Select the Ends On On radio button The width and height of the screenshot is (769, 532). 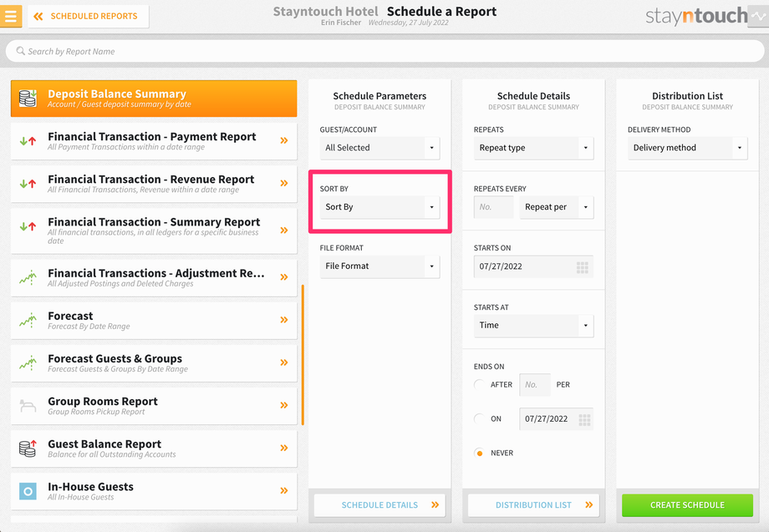tap(479, 419)
